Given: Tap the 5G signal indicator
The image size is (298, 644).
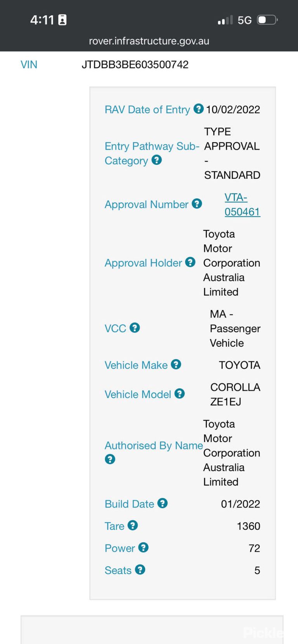Looking at the screenshot, I should (244, 20).
